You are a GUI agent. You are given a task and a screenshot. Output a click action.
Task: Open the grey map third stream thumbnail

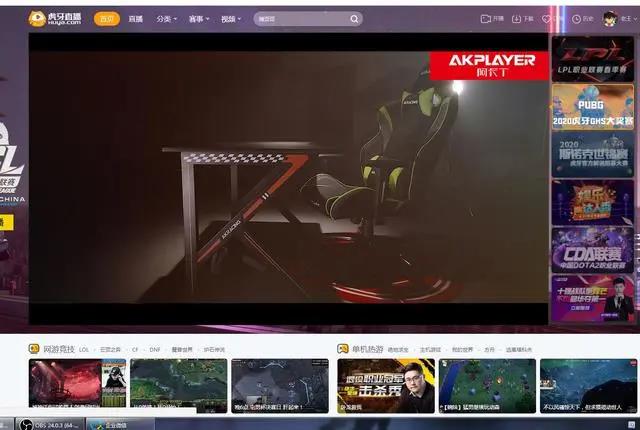coord(280,385)
